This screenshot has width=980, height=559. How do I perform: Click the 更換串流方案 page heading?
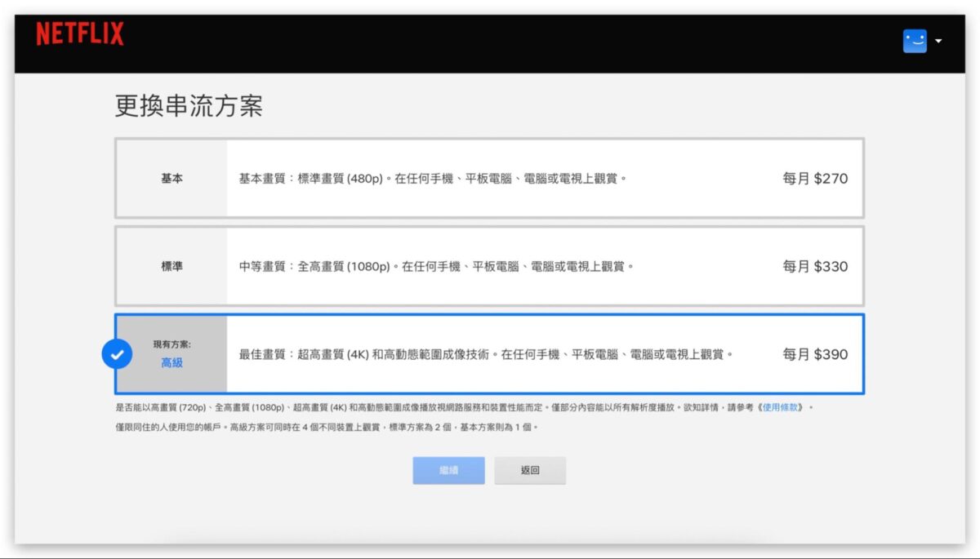[x=189, y=107]
